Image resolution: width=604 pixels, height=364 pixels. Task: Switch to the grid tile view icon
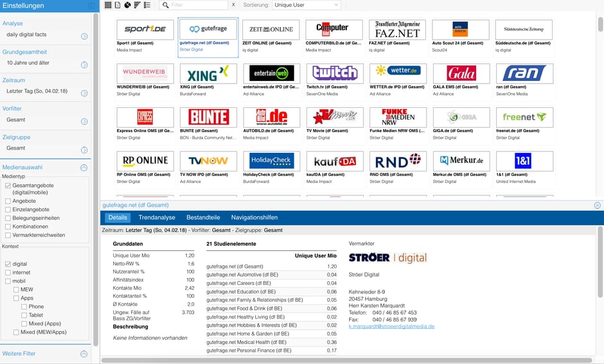pos(108,5)
